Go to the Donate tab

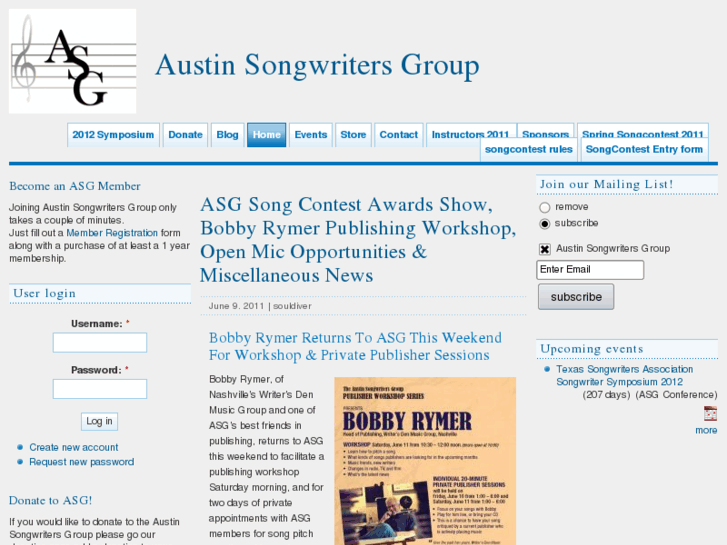coord(185,135)
